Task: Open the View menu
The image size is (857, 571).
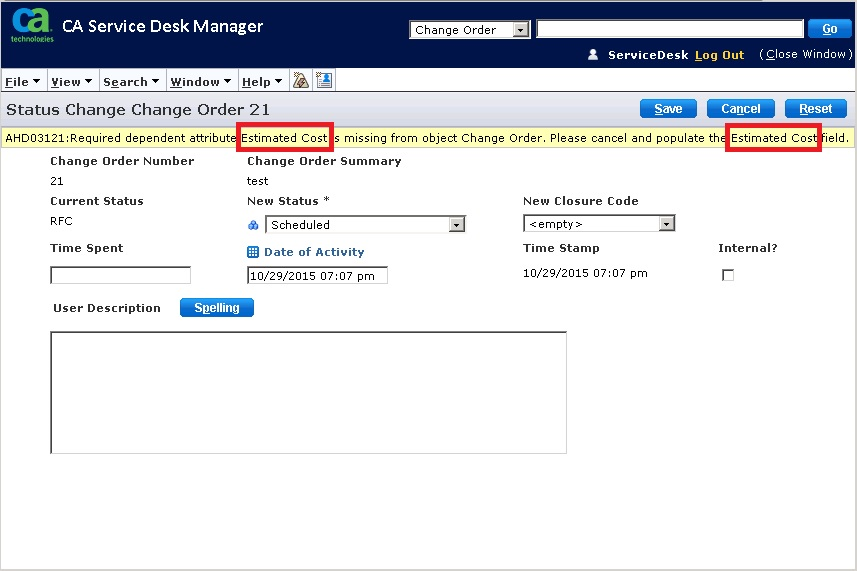Action: coord(71,82)
